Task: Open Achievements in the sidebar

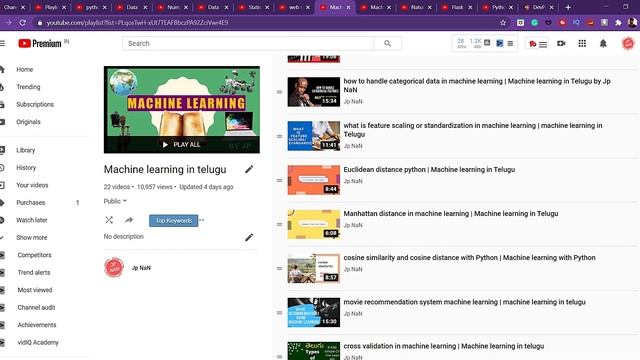Action: 37,325
